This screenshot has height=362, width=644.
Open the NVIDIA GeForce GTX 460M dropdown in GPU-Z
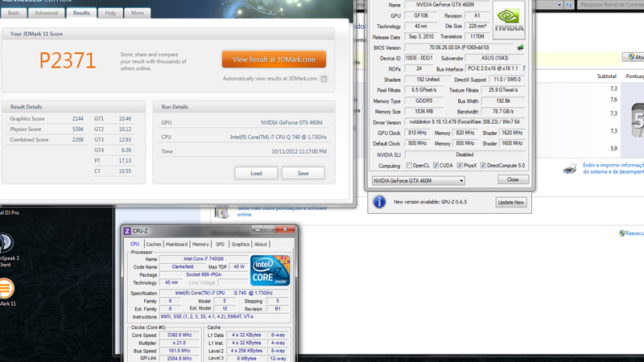coord(418,180)
